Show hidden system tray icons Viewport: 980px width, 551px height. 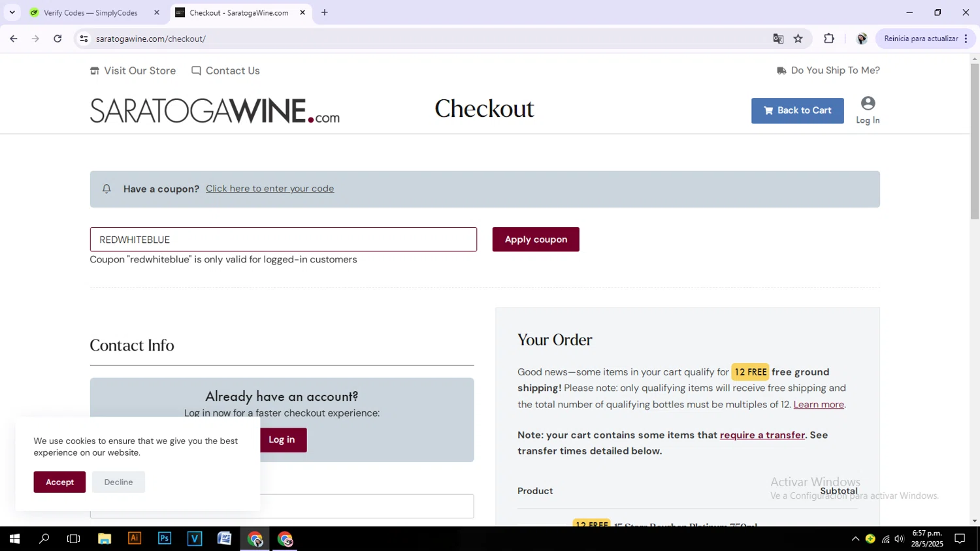click(855, 539)
